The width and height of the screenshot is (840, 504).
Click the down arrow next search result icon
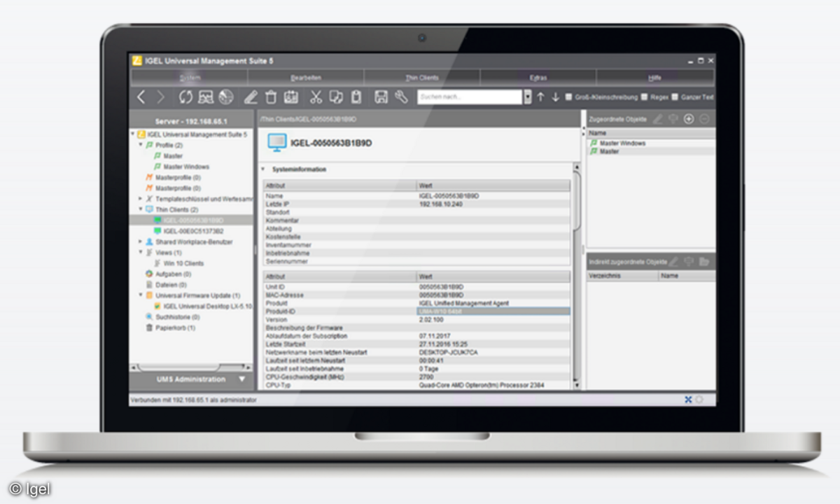click(556, 97)
